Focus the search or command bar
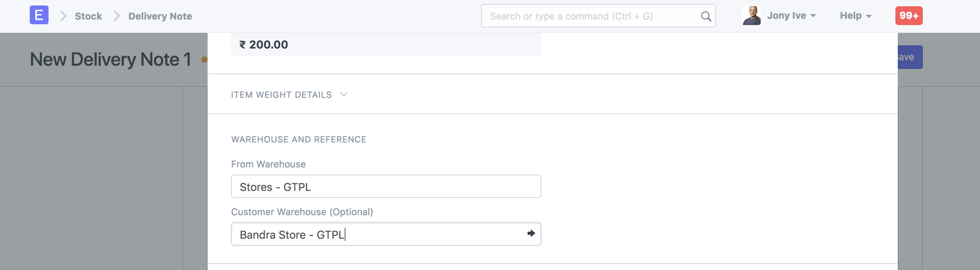980x270 pixels. pyautogui.click(x=591, y=16)
